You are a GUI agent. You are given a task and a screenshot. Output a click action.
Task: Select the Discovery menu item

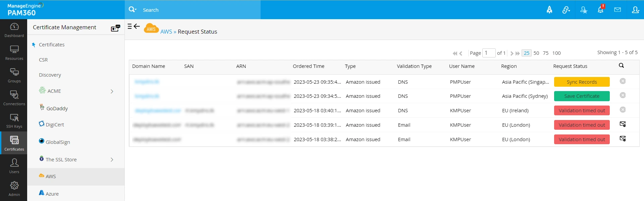(50, 75)
